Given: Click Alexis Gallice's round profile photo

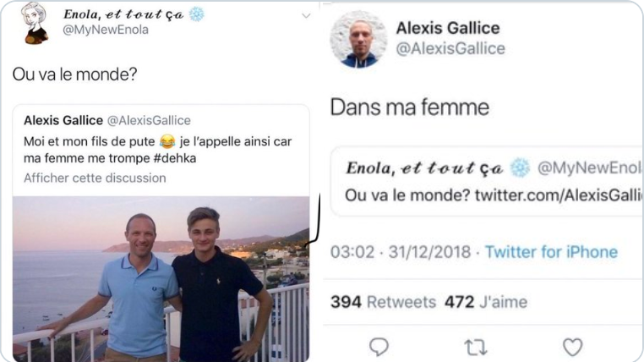Looking at the screenshot, I should tap(357, 39).
